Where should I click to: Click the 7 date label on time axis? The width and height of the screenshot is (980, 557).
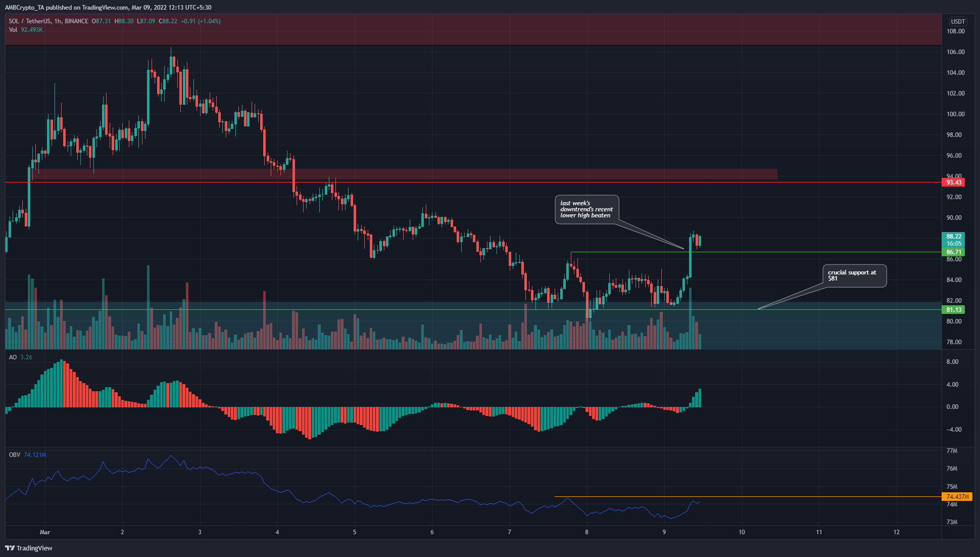(510, 532)
